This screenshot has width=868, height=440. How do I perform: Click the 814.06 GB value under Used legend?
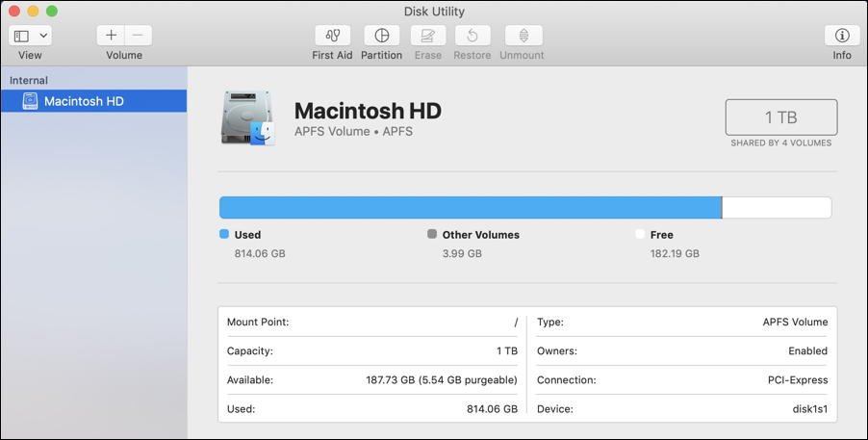coord(260,253)
